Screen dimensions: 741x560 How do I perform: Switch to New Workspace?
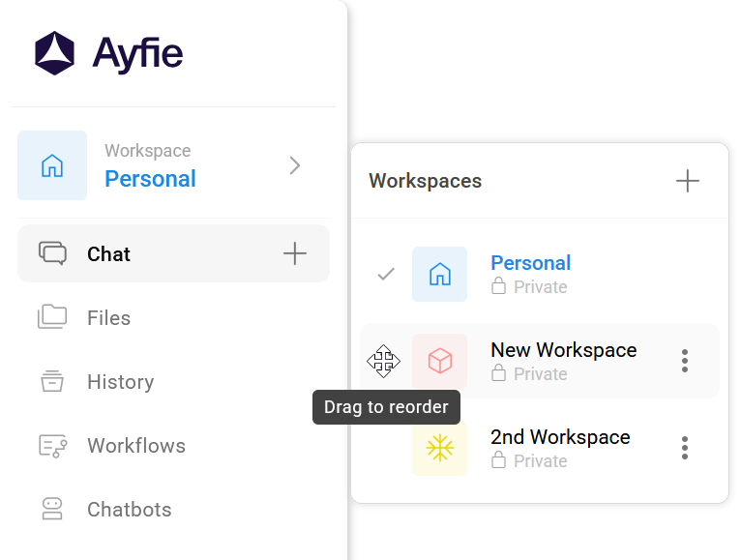(x=563, y=350)
